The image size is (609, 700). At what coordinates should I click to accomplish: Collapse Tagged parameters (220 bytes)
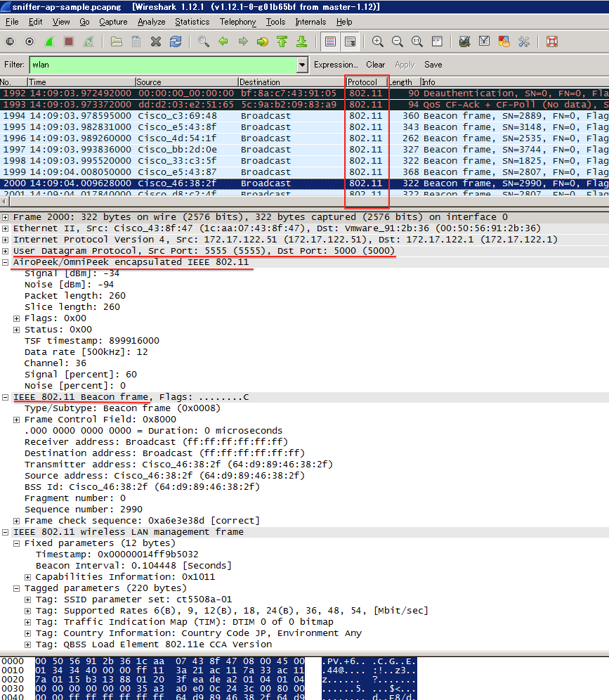17,588
